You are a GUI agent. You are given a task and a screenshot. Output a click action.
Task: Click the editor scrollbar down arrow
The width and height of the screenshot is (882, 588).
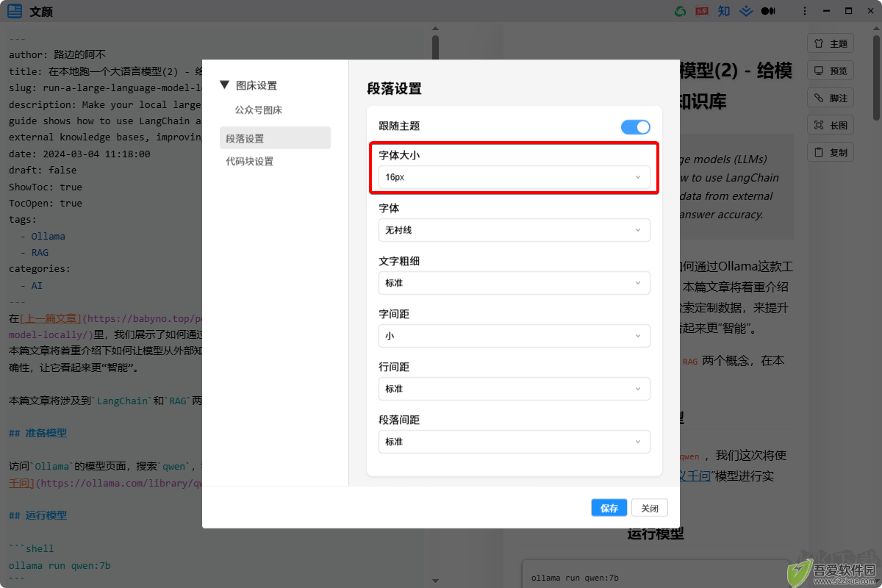(x=435, y=581)
